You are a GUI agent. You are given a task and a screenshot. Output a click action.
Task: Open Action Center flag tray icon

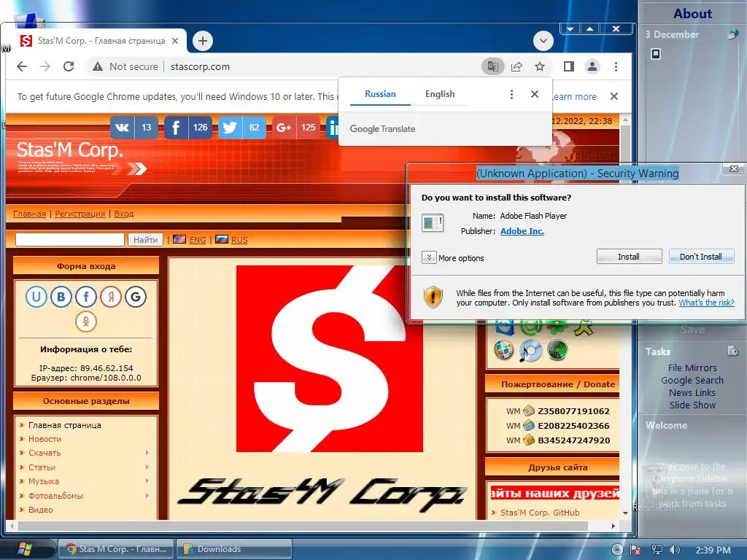coord(635,550)
